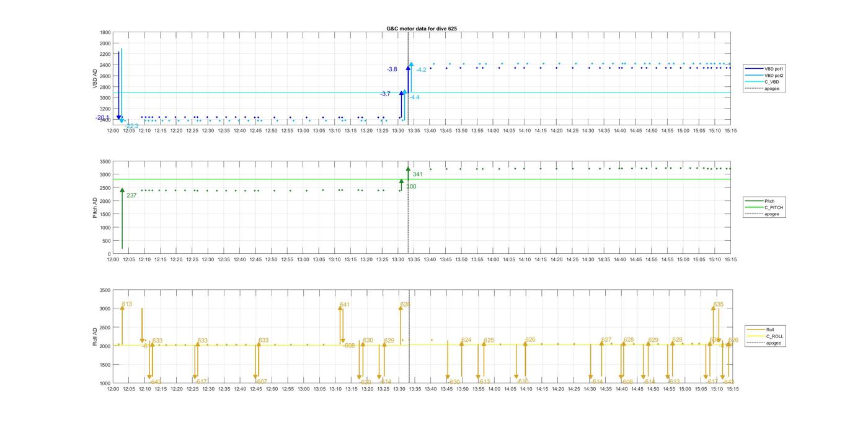
Task: Click the '-20.1' annotation in VBD plot
Action: [102, 118]
